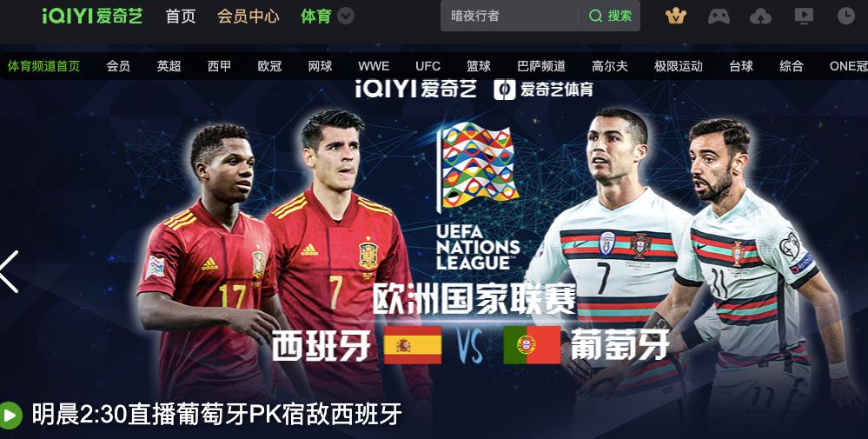Click the 搜索 search button
Viewport: 868px width, 439px height.
[x=610, y=16]
